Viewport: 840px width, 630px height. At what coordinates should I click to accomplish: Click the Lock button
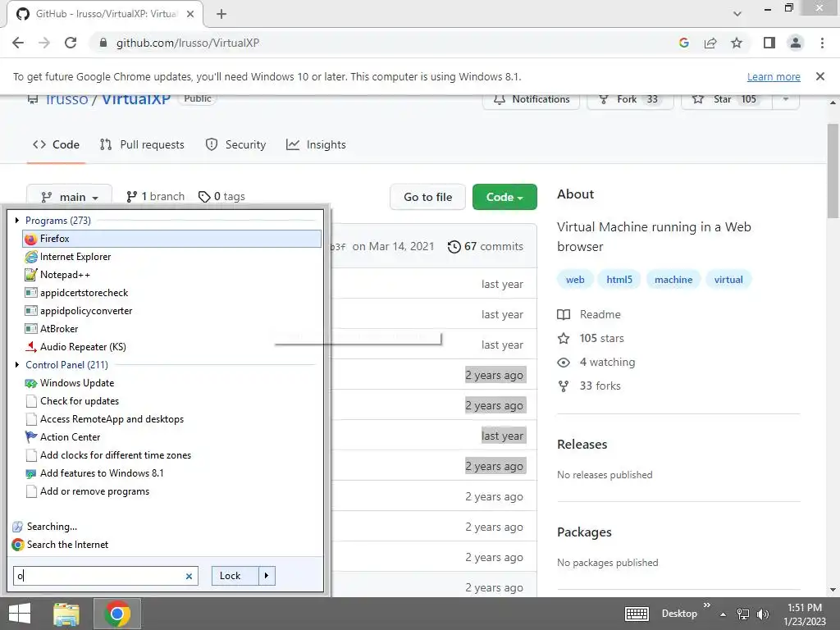click(235, 576)
